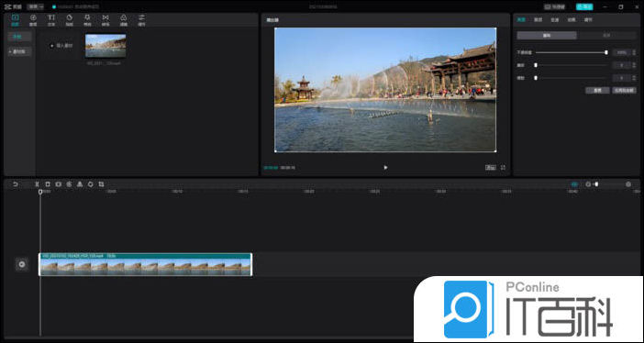Select the imported video thumbnail in media bin

coord(105,46)
